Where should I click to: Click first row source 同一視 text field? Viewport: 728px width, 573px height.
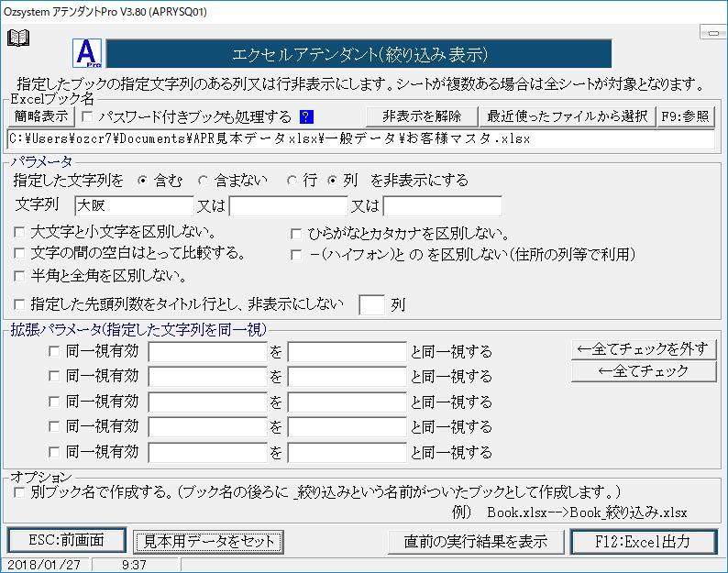tap(207, 352)
